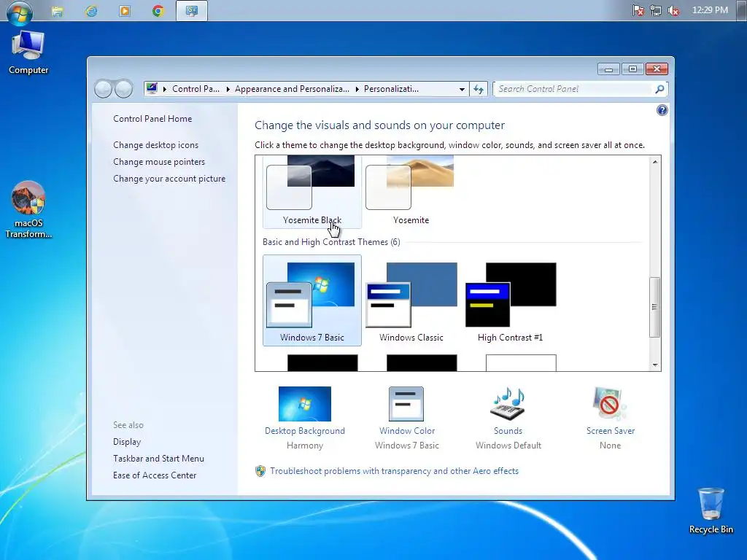
Task: Select the macOS Transformation desktop icon
Action: coord(28,209)
